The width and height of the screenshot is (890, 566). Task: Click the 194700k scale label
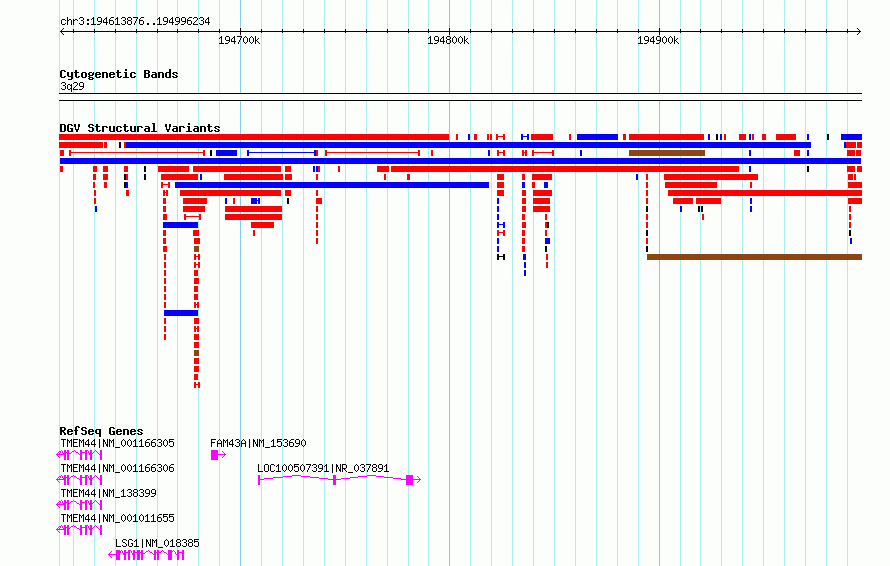pyautogui.click(x=239, y=40)
